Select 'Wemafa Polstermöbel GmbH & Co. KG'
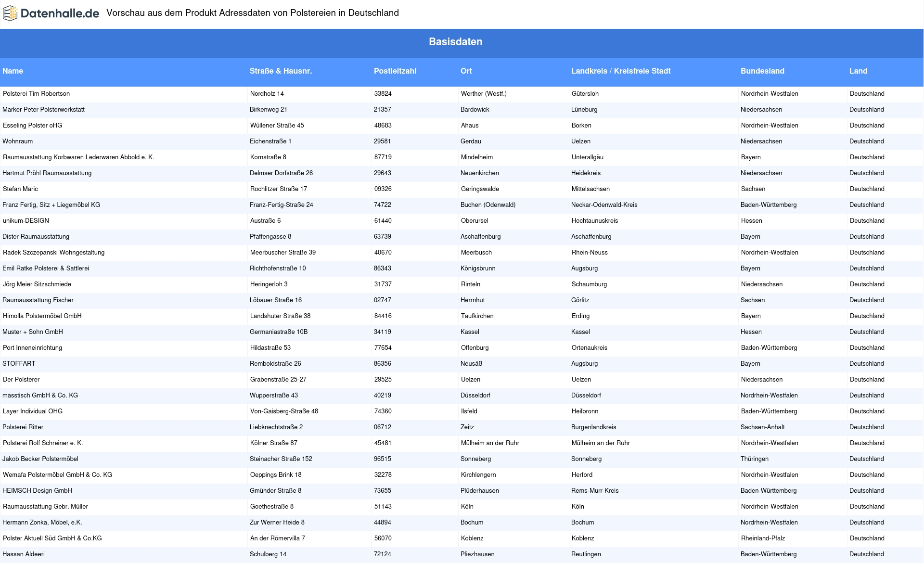 coord(57,475)
